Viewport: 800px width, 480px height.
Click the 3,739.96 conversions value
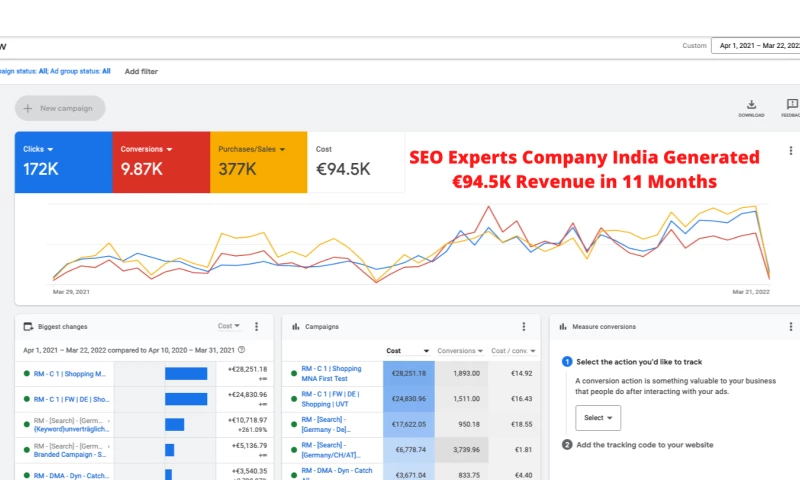click(466, 450)
